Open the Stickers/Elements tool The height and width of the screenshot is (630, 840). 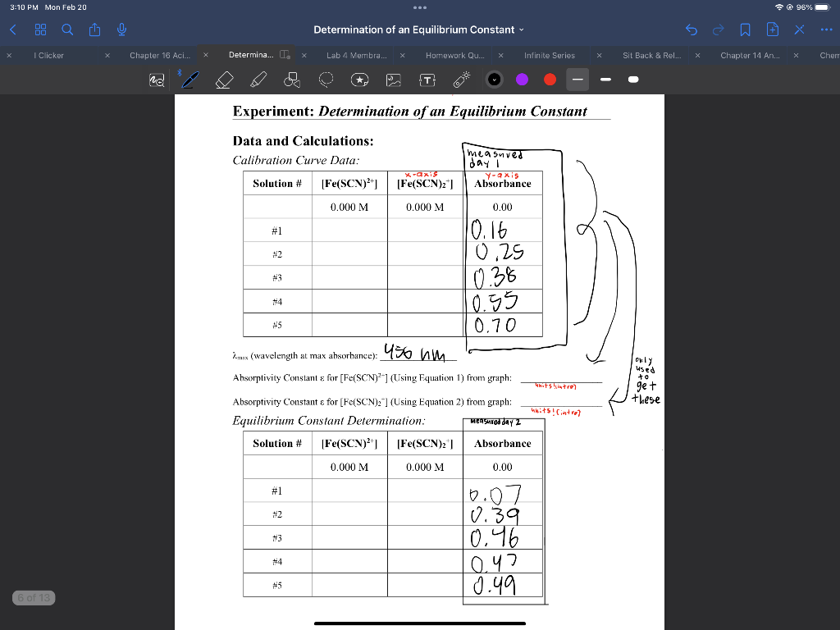click(359, 80)
